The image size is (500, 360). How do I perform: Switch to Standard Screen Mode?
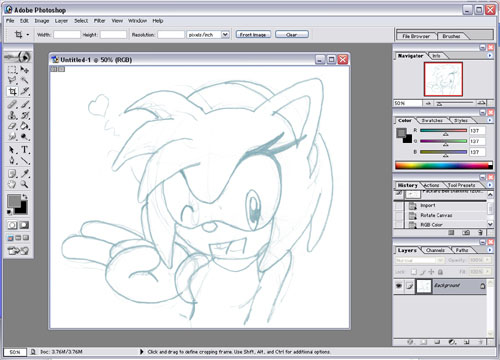point(11,238)
